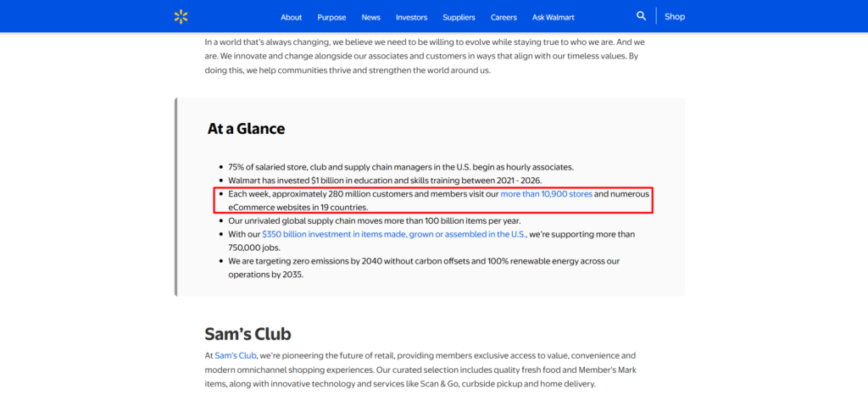Open the About menu

click(292, 17)
